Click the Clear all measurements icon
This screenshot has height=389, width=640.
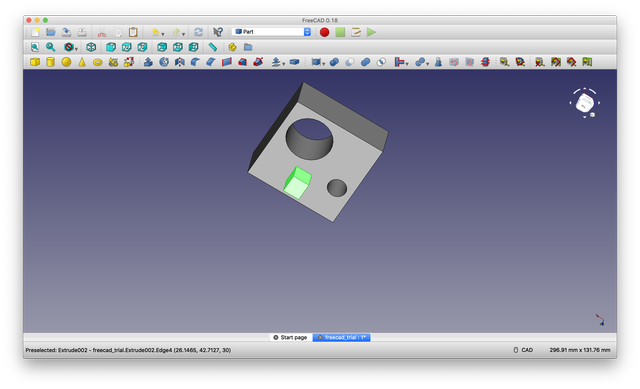pos(540,62)
